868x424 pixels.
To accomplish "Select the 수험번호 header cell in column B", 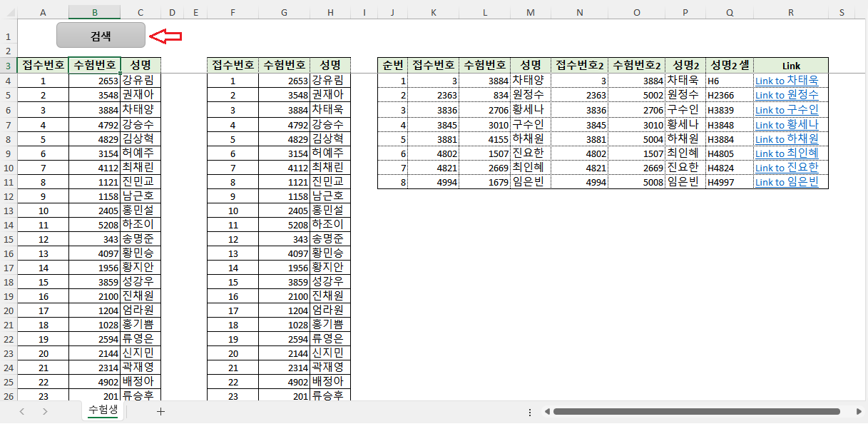I will 94,65.
